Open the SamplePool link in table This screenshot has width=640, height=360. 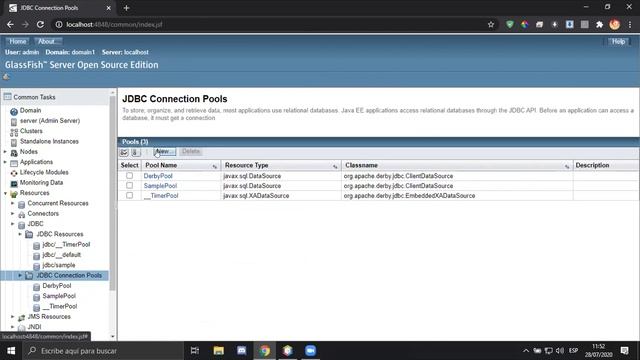(x=160, y=186)
